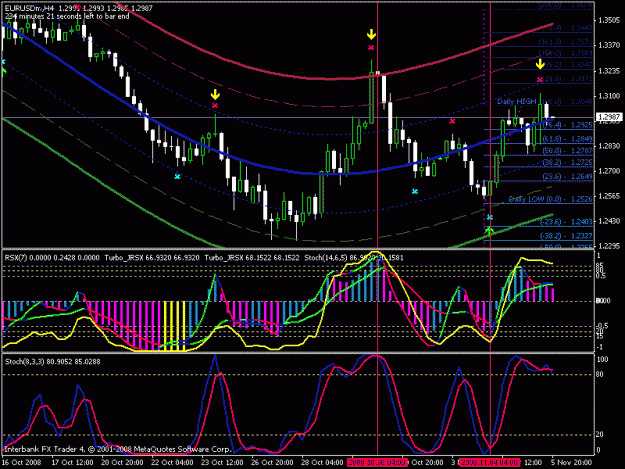
Task: Select green up arrow near the 1.2403 level
Action: 489,230
